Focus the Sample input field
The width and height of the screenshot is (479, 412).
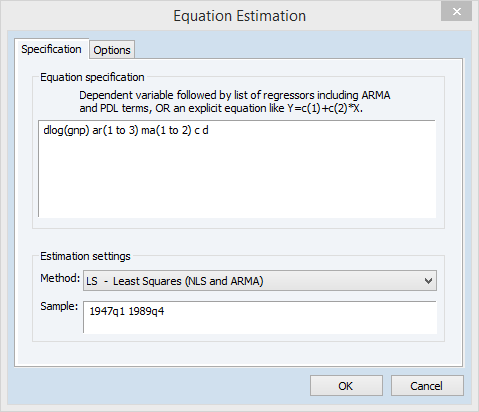click(x=260, y=317)
